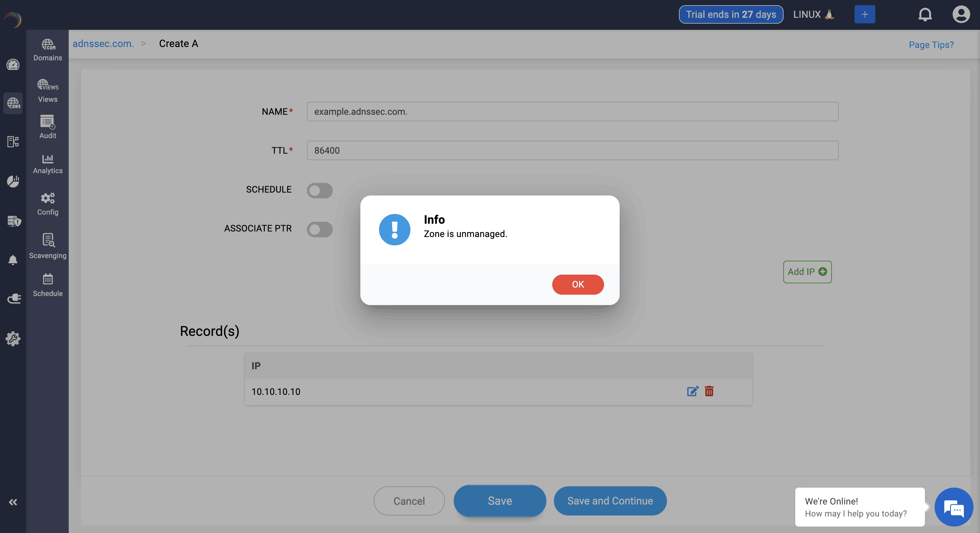Click the NAME input field
This screenshot has height=533, width=980.
pos(572,112)
